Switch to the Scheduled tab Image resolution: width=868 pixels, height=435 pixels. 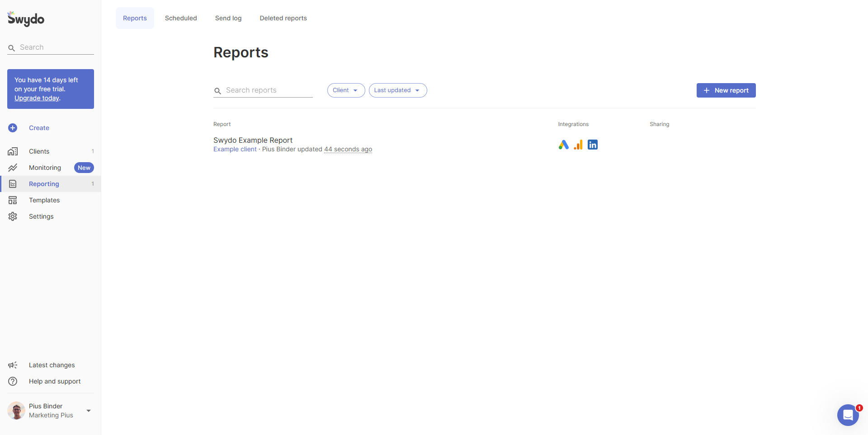pyautogui.click(x=181, y=18)
